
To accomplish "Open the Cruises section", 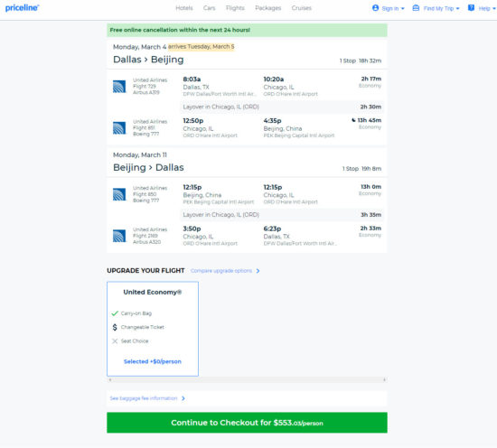I will [x=302, y=8].
